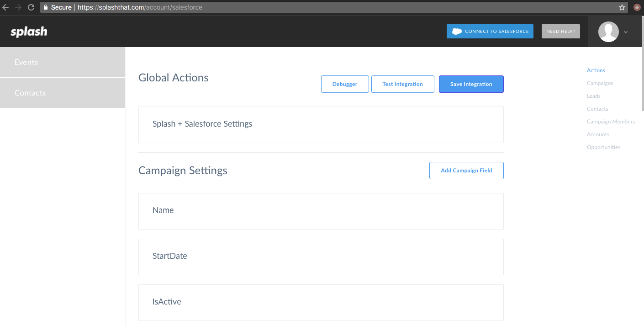The height and width of the screenshot is (326, 644).
Task: Click the browser extension icon beside the star
Action: click(637, 7)
